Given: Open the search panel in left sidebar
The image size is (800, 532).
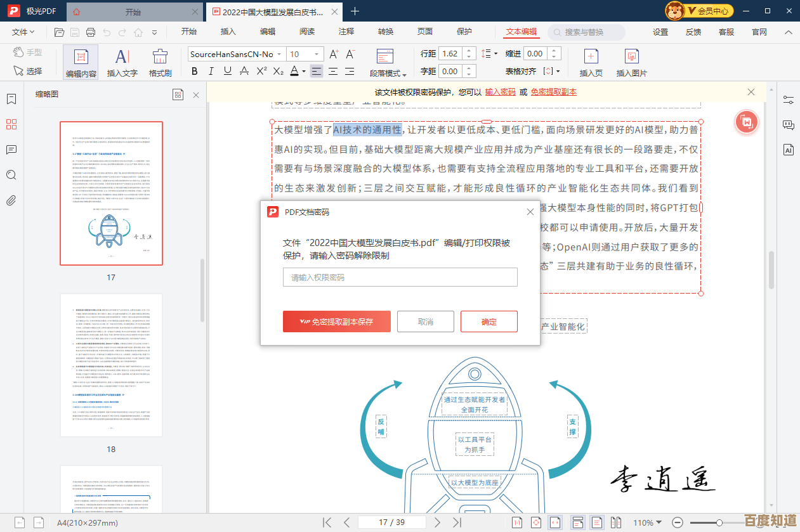Looking at the screenshot, I should (x=11, y=175).
